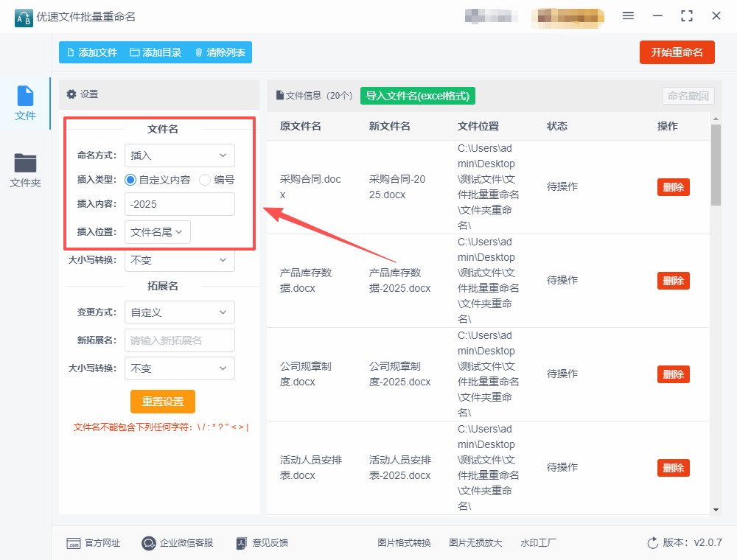Open the hamburger menu icon in title bar
Viewport: 737px width, 560px height.
coord(628,15)
